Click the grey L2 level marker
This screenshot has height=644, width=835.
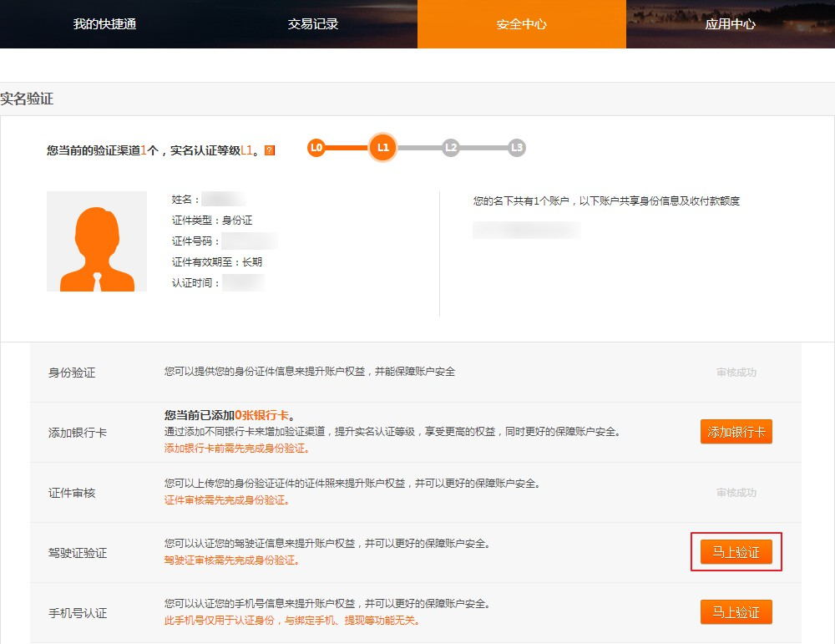[x=451, y=148]
